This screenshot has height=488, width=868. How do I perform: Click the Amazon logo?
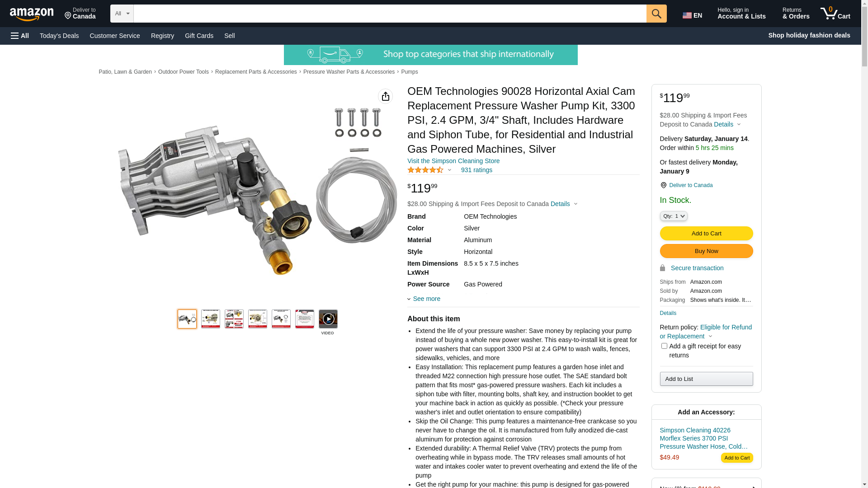coord(32,14)
